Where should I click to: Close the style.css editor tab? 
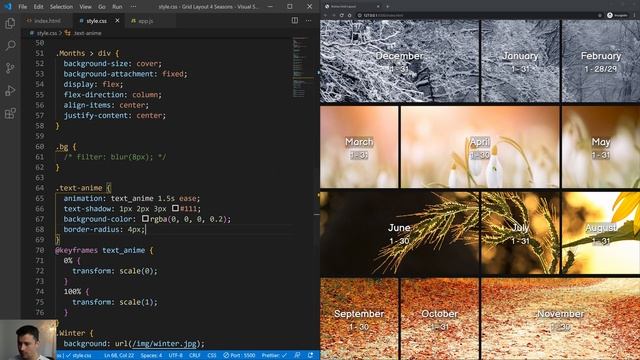coord(117,20)
